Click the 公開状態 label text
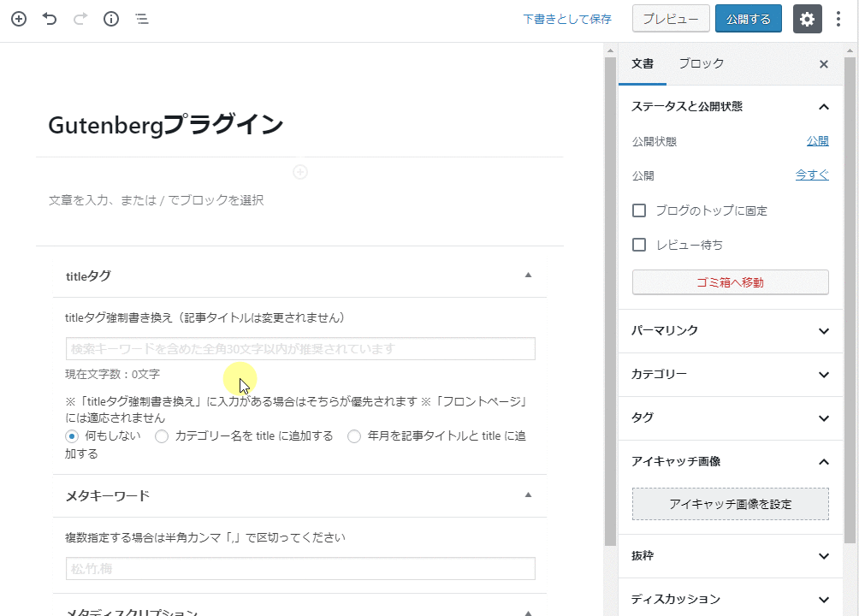Image resolution: width=859 pixels, height=616 pixels. [x=655, y=141]
